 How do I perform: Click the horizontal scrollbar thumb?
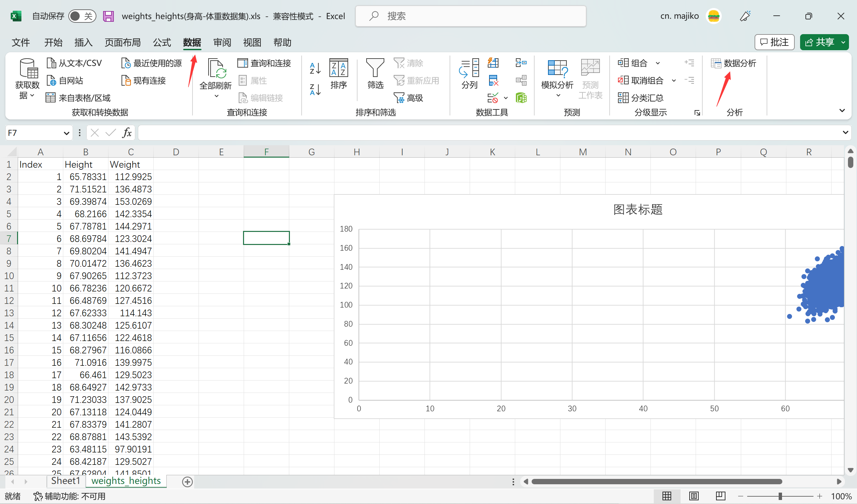657,482
